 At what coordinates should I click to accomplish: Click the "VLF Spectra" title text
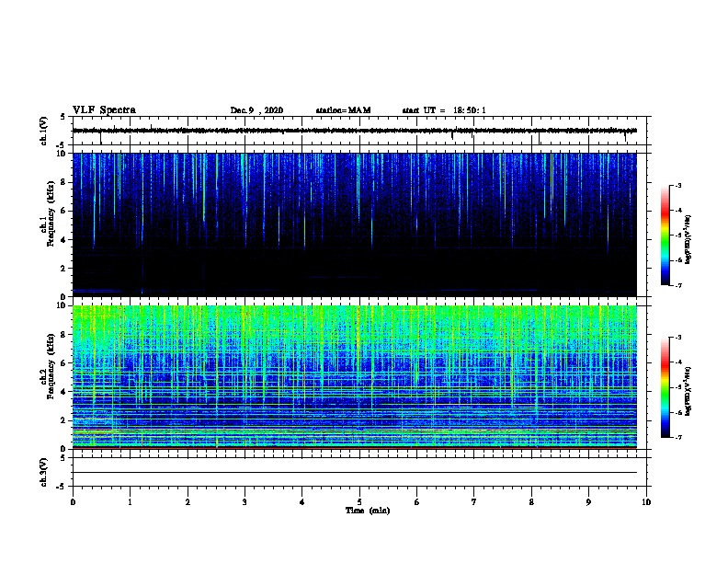[104, 110]
